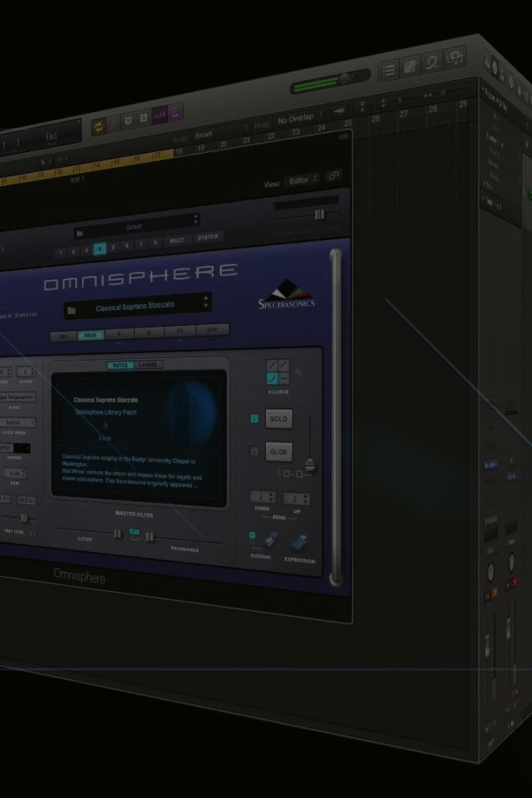Click the Master Filter cutoff slider handle
This screenshot has height=798, width=532.
click(117, 534)
